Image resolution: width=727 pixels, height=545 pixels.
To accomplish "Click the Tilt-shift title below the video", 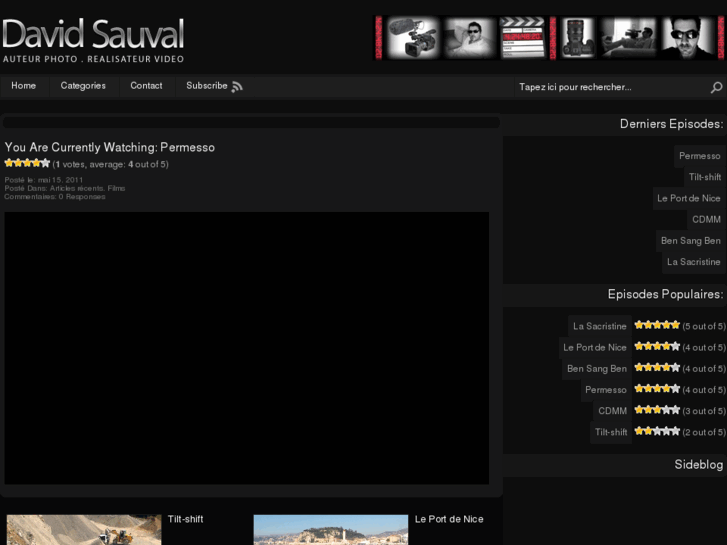I will (x=185, y=519).
